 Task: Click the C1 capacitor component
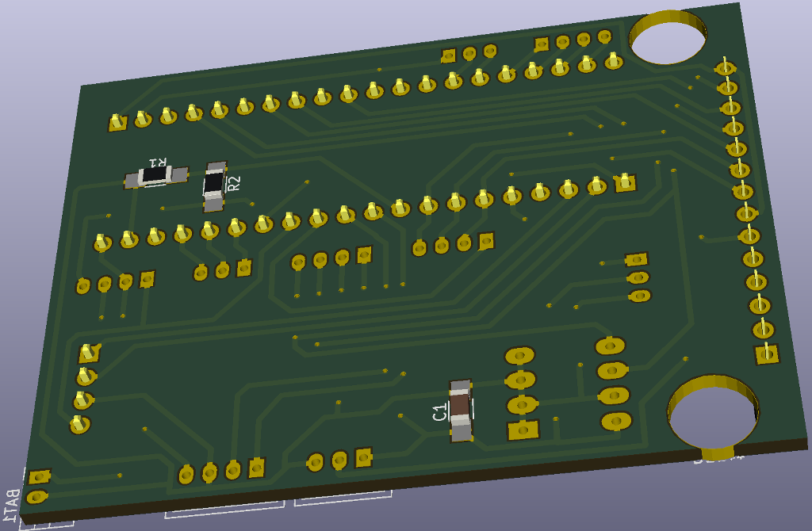(461, 410)
